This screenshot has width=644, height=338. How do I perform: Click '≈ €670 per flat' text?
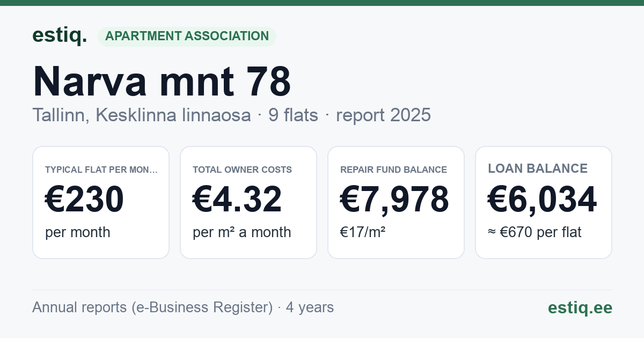[535, 232]
